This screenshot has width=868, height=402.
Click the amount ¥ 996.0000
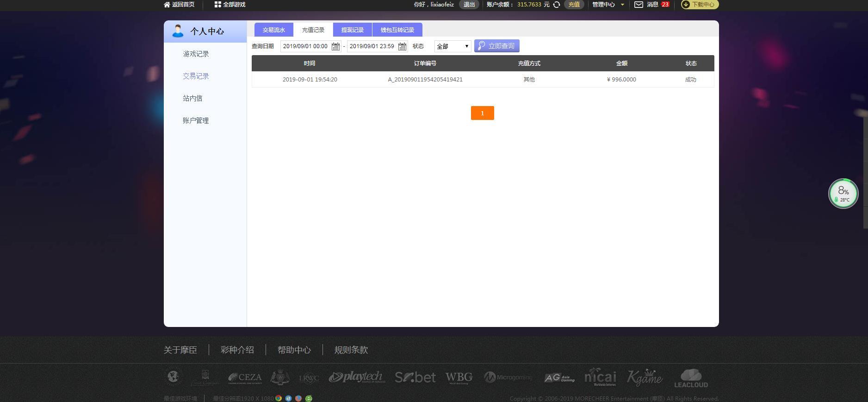point(621,80)
